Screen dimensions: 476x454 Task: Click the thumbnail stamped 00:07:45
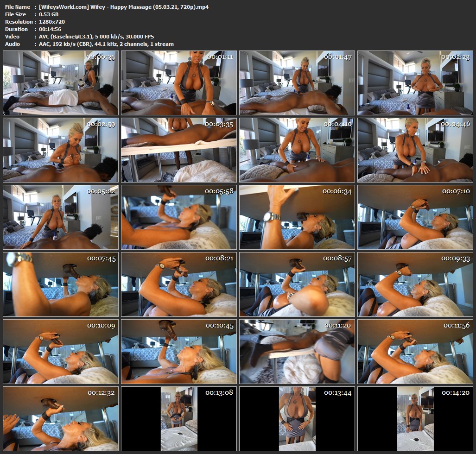(x=61, y=284)
